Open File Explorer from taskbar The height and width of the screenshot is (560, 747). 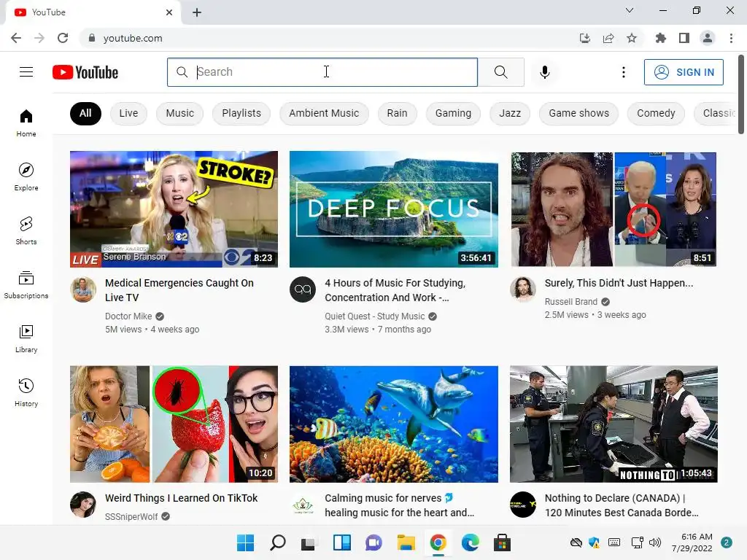406,542
